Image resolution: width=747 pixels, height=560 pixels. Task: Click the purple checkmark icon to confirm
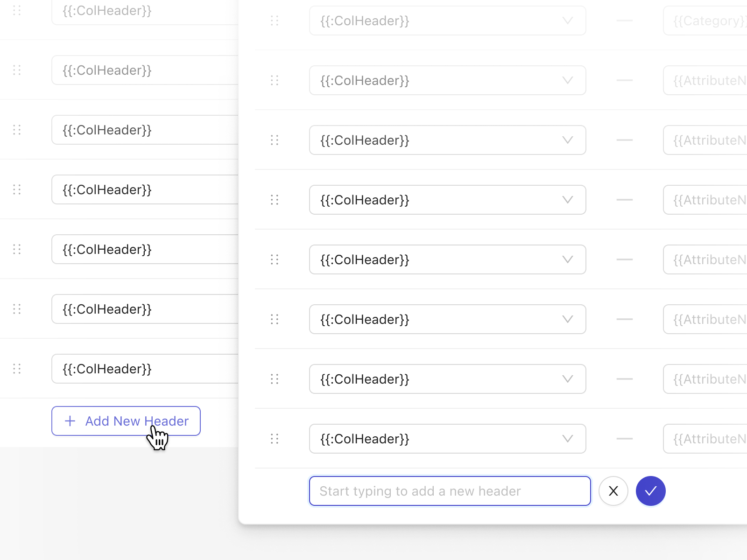pos(650,491)
